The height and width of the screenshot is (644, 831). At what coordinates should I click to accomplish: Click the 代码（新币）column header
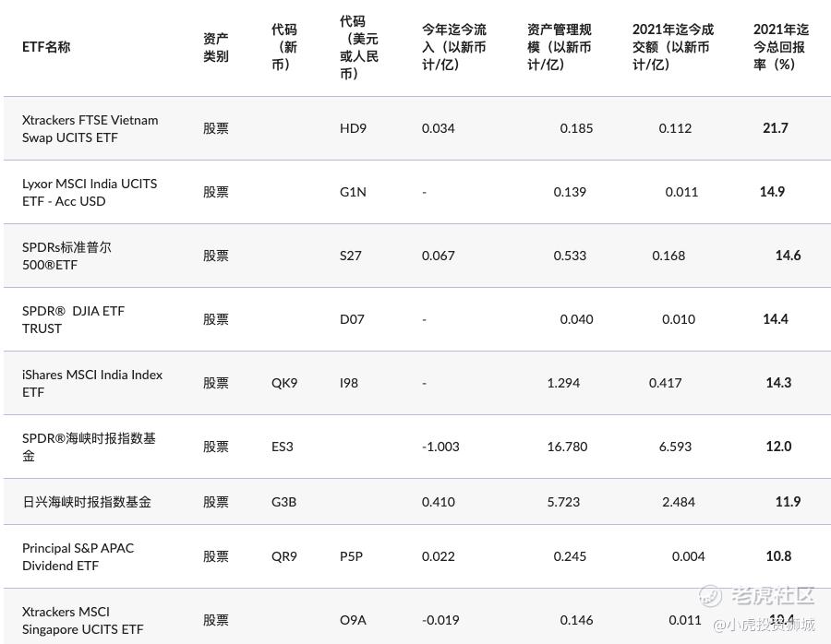click(x=284, y=47)
